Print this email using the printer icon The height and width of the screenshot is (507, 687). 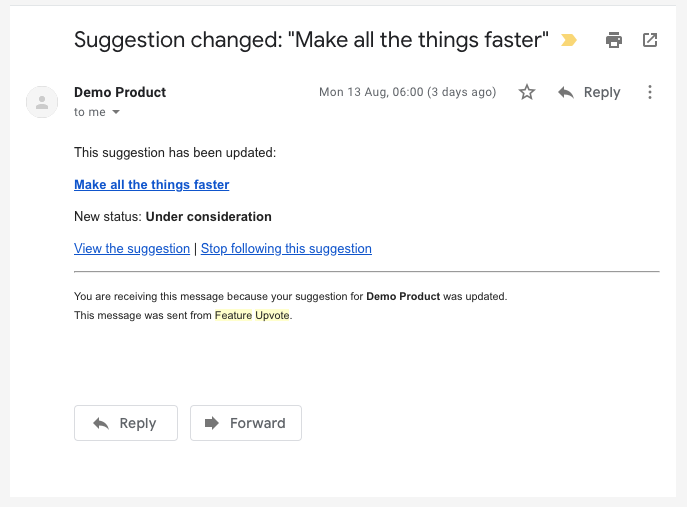(x=614, y=40)
